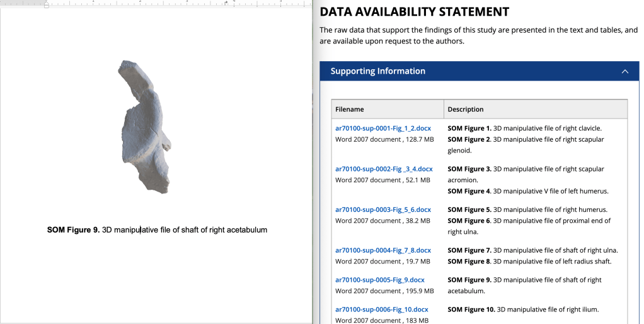This screenshot has width=644, height=324.
Task: Click the Supporting Information header title
Action: pos(377,71)
